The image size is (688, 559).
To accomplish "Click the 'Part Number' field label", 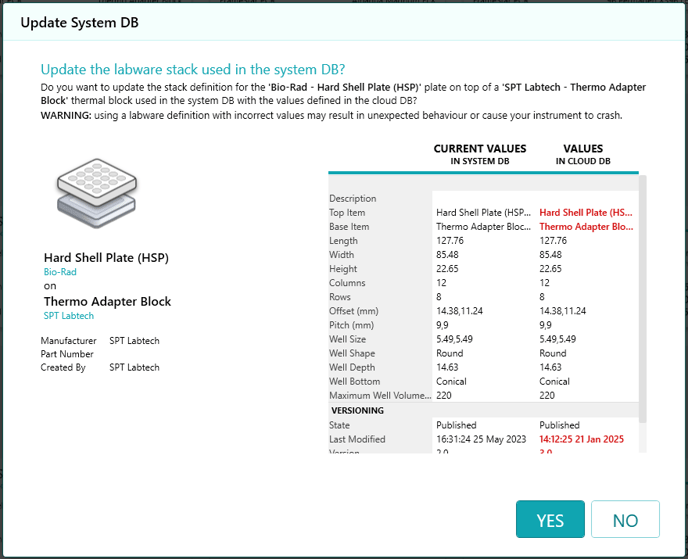I will point(67,354).
